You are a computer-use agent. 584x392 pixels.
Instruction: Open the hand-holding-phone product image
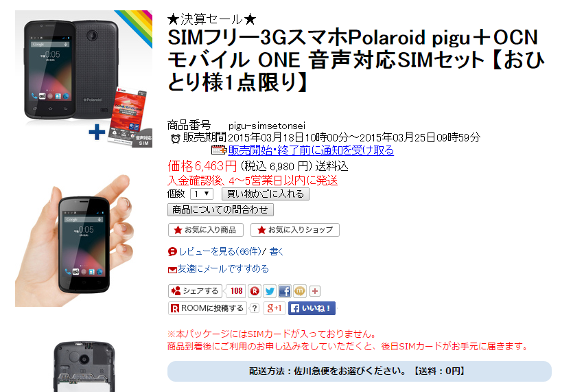(x=75, y=240)
